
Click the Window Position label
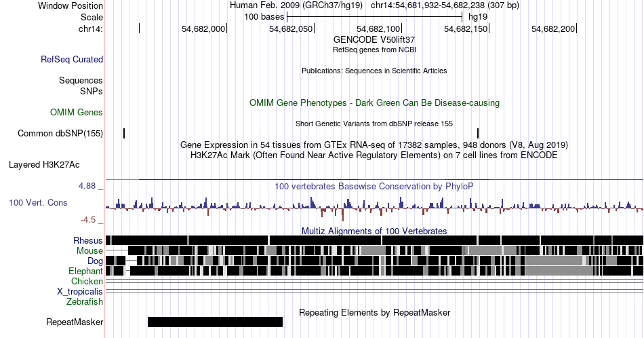(71, 5)
